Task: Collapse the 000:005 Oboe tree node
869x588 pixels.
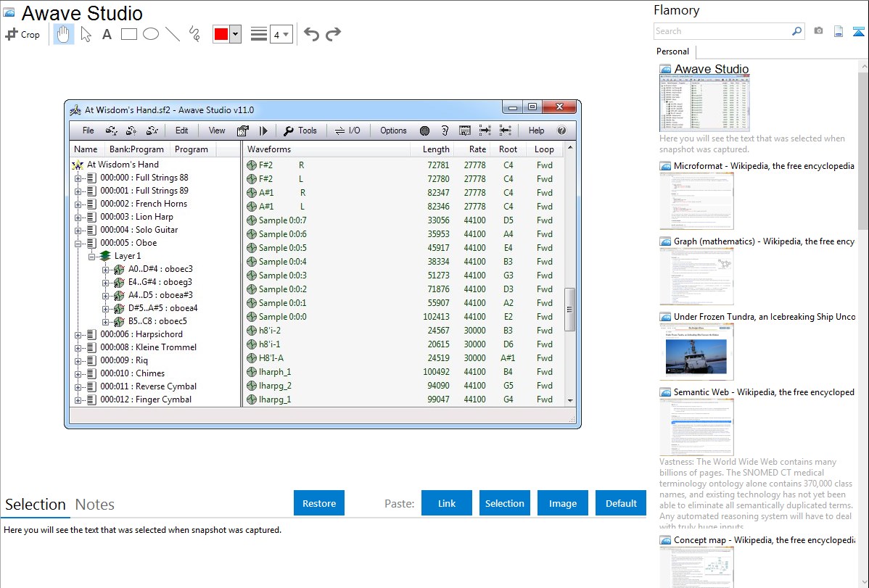Action: [x=78, y=243]
